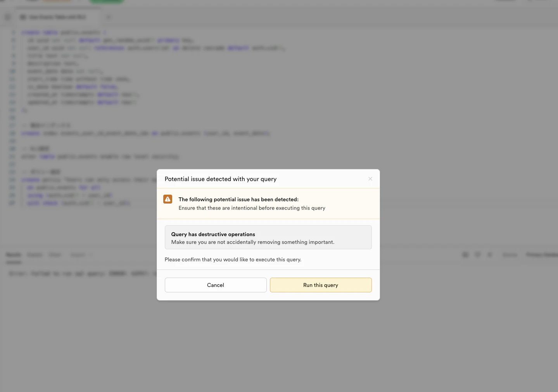
Task: Click the "Query has destructive operations" heading
Action: [x=213, y=234]
